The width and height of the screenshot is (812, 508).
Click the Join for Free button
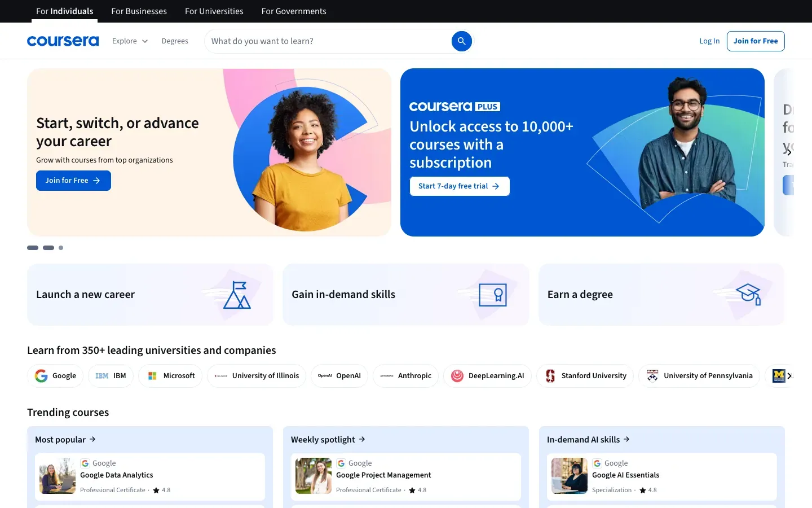(x=756, y=41)
